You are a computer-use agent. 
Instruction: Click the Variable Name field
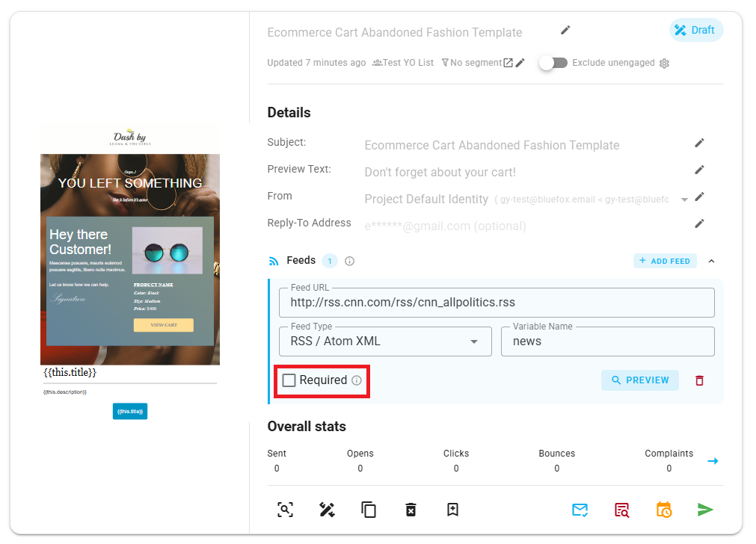pyautogui.click(x=607, y=341)
